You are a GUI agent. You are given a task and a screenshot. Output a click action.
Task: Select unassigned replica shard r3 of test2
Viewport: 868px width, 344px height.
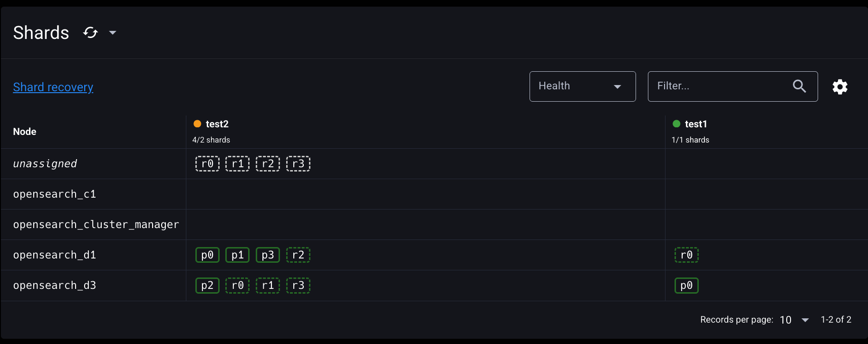pos(298,164)
